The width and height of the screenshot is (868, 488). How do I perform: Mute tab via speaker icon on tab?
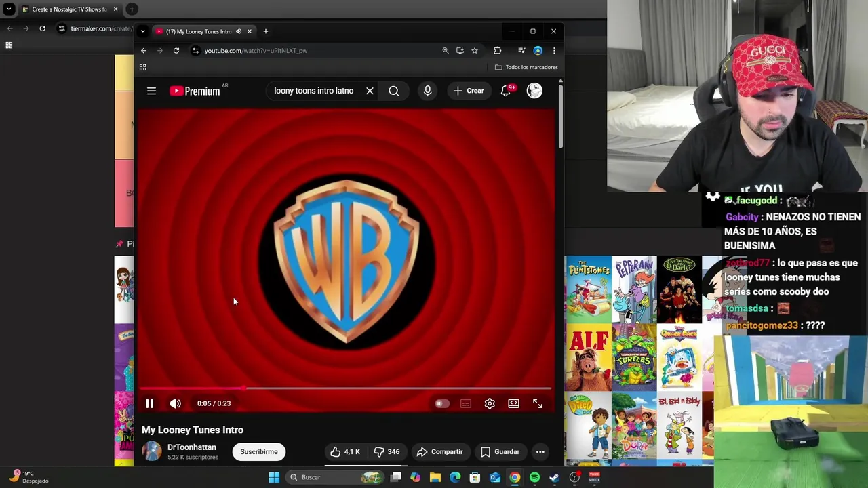coord(238,31)
